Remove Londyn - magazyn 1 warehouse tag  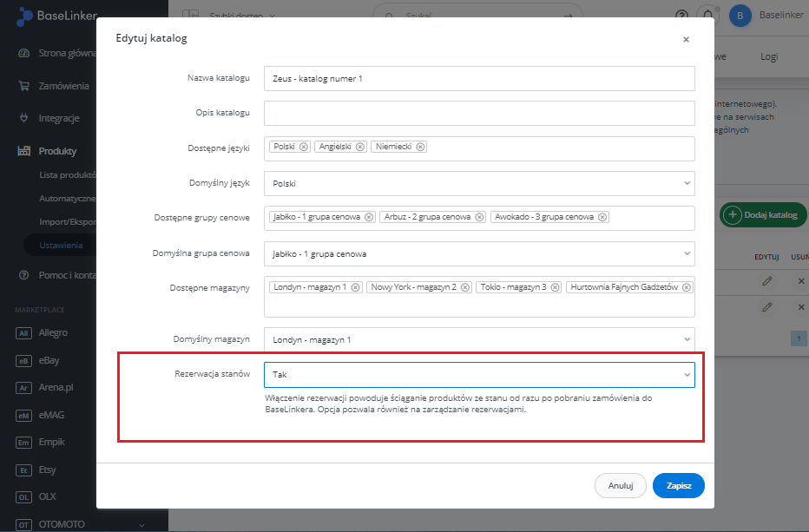(355, 287)
